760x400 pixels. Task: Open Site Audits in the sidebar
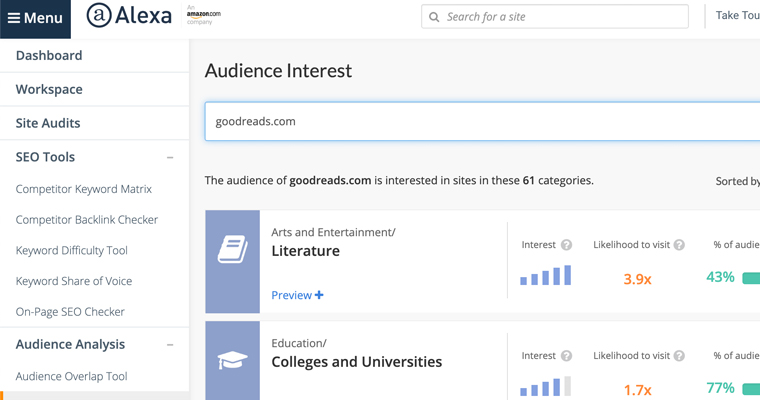(48, 123)
